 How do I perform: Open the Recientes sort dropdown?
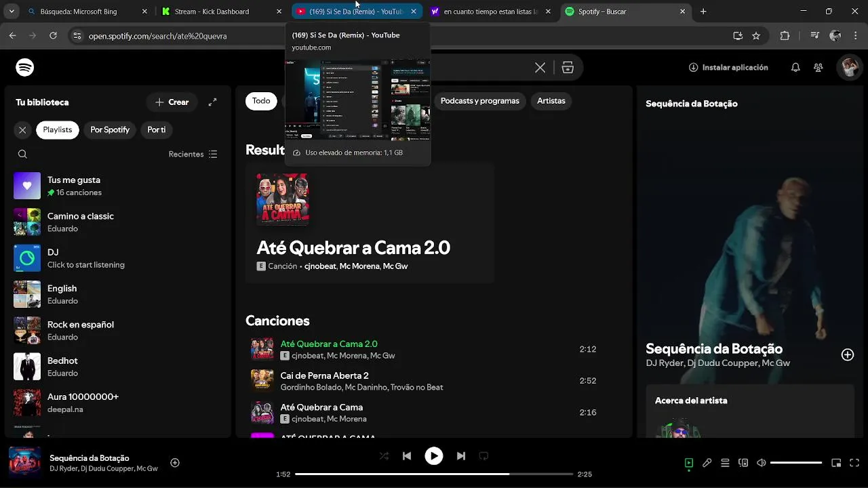[193, 154]
